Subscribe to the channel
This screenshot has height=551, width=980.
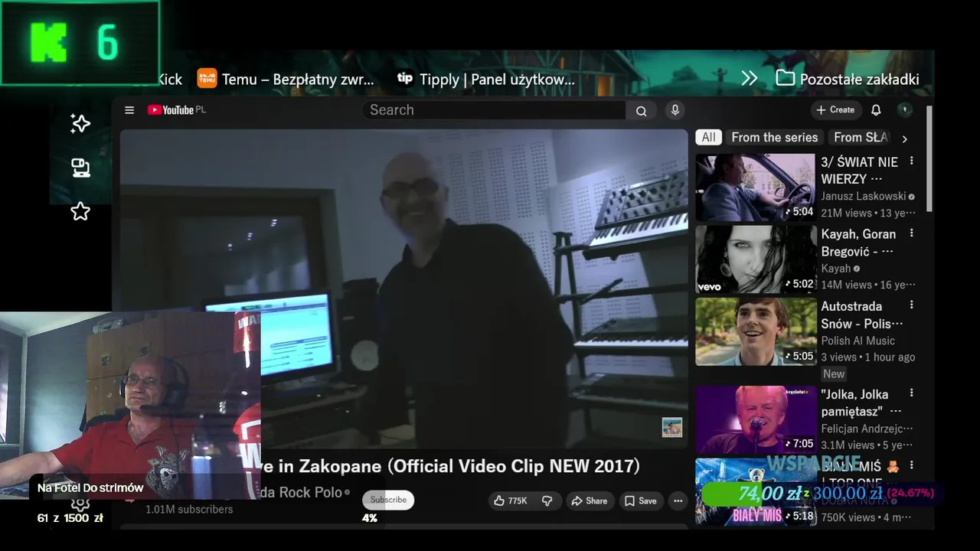[x=388, y=500]
